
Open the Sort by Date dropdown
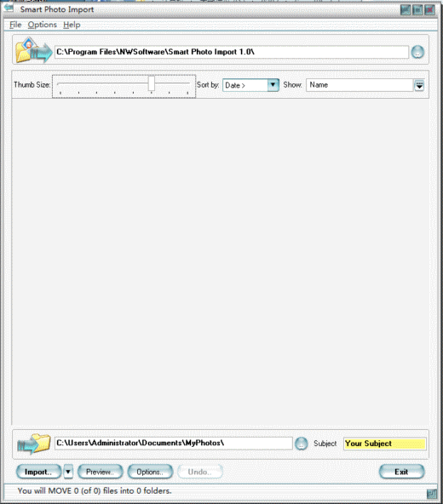(x=273, y=85)
